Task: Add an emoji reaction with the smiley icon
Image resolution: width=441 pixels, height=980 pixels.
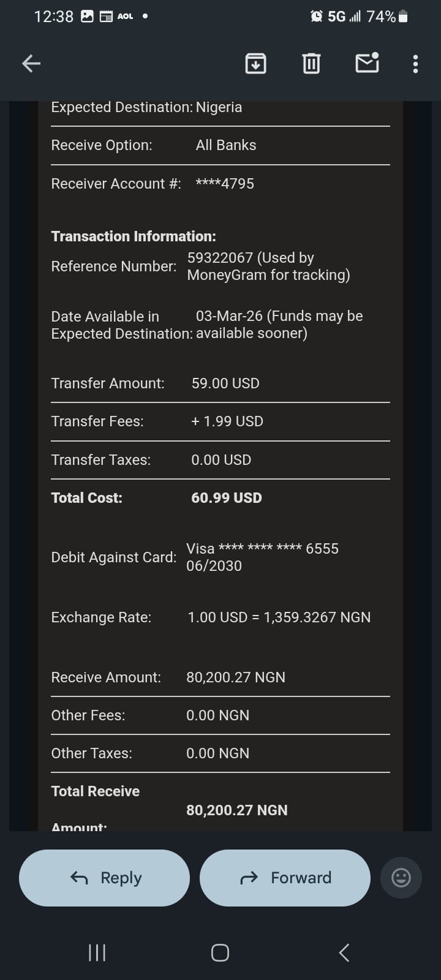Action: point(401,878)
